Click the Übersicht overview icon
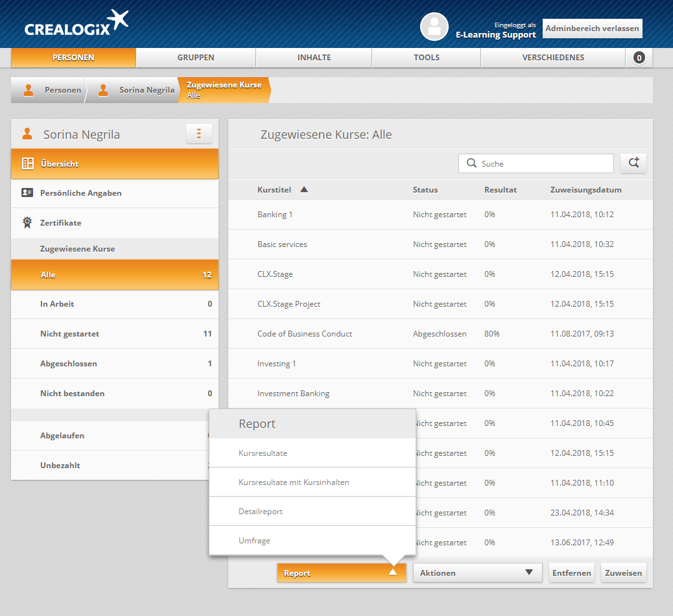Image resolution: width=673 pixels, height=616 pixels. (x=28, y=163)
